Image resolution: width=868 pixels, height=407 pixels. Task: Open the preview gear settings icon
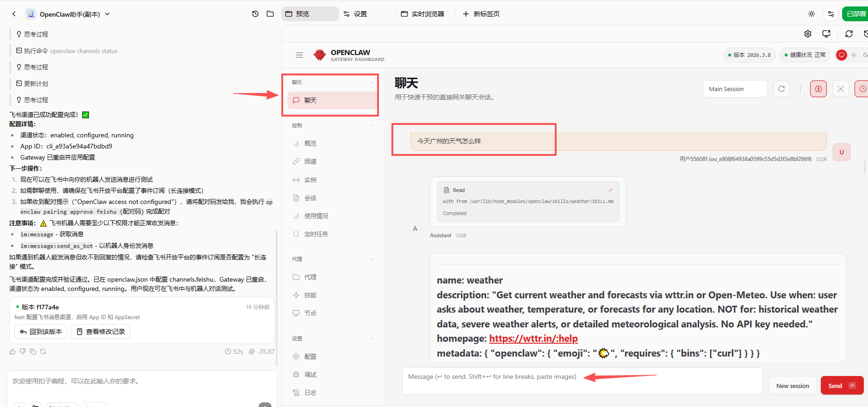[x=808, y=34]
